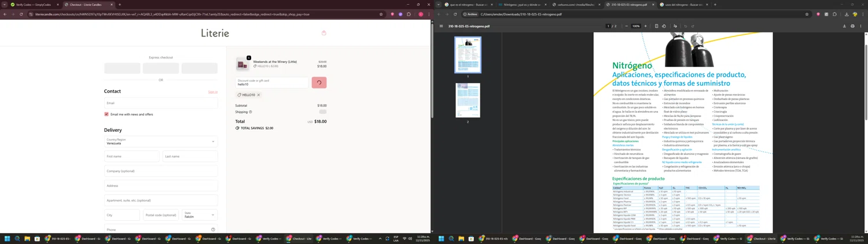Open left browser three-dot menu
Screen dimensions: 868x244
pyautogui.click(x=429, y=14)
